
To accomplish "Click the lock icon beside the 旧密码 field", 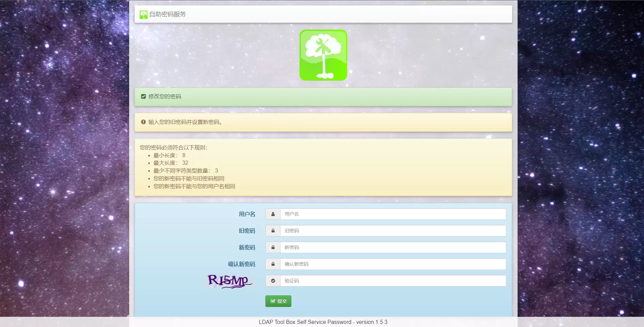I will [273, 231].
